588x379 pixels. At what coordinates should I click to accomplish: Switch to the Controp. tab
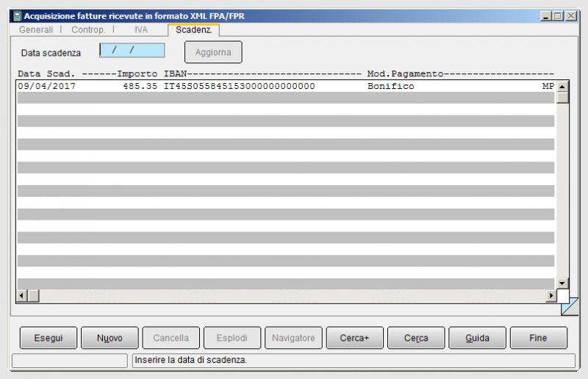[x=88, y=29]
